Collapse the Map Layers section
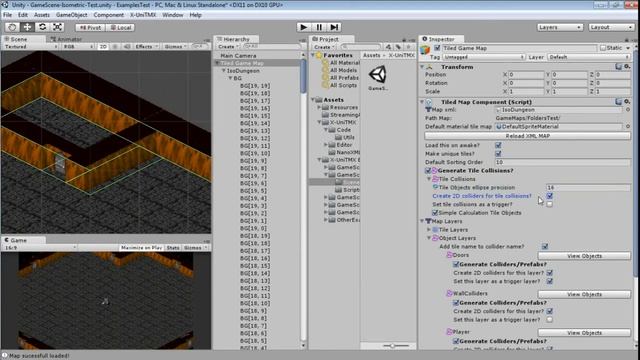640x360 pixels. pyautogui.click(x=422, y=221)
